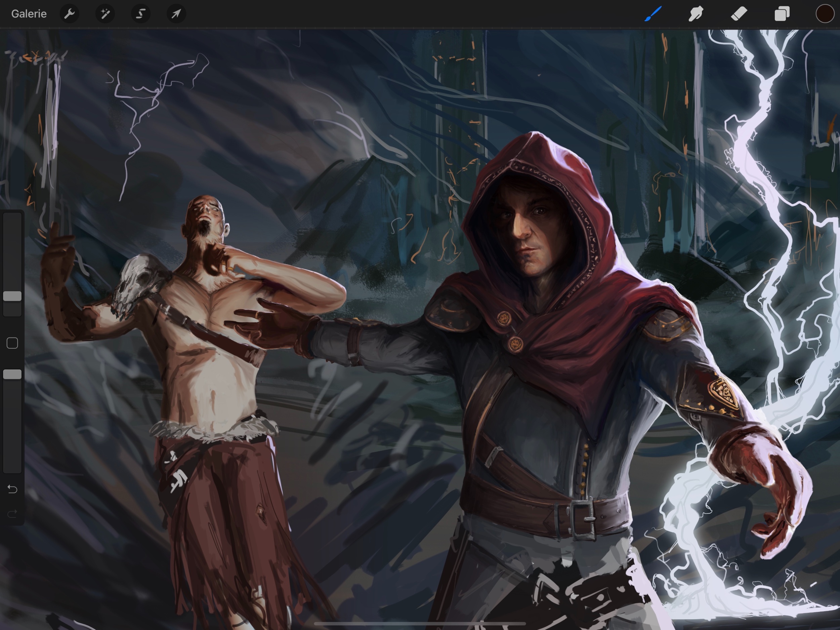Open the Adjustments magic wand menu

[105, 14]
